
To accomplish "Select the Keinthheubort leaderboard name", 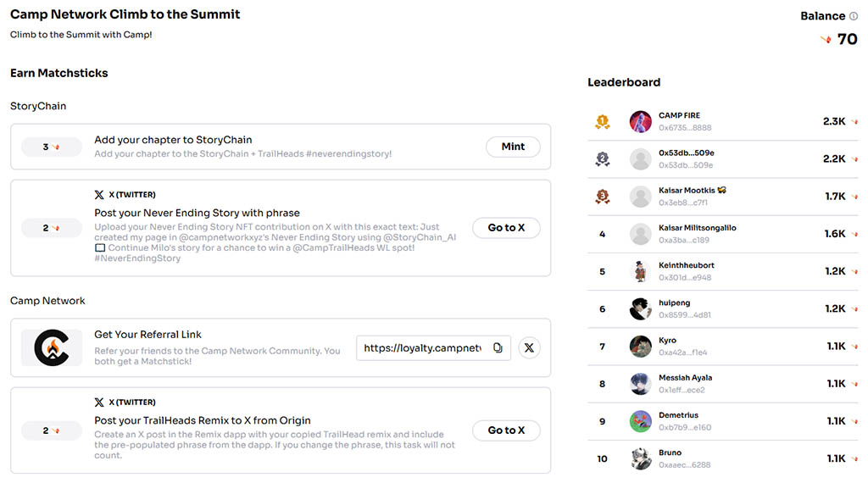I will point(687,265).
